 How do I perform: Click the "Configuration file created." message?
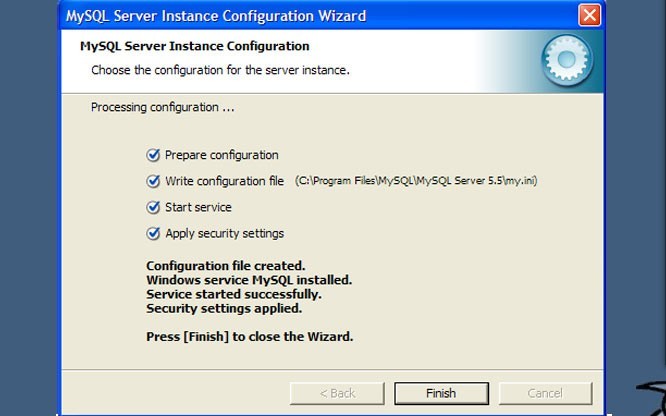[x=225, y=266]
